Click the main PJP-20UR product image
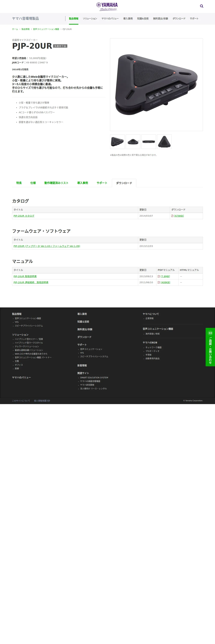Image resolution: width=215 pixels, height=644 pixels. [x=156, y=85]
